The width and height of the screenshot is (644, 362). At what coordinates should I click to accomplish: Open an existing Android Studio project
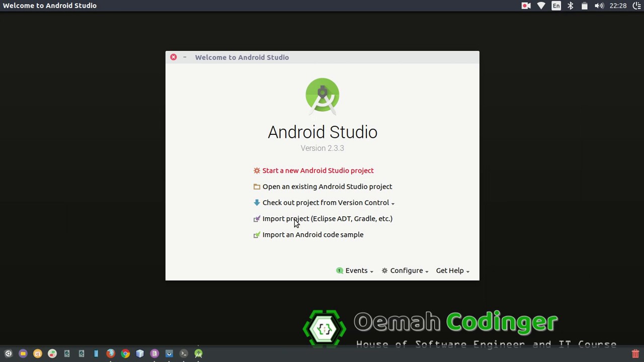point(323,187)
